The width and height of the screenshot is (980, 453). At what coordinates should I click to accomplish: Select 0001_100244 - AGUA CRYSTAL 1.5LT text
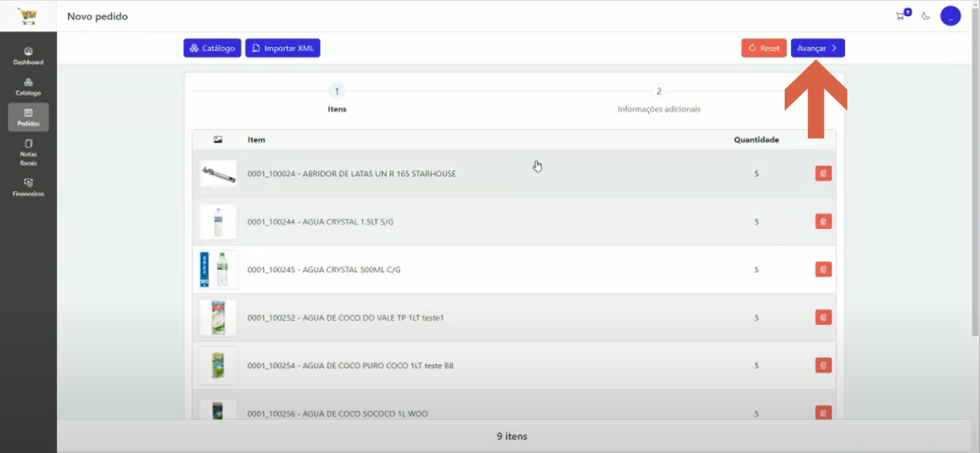320,222
